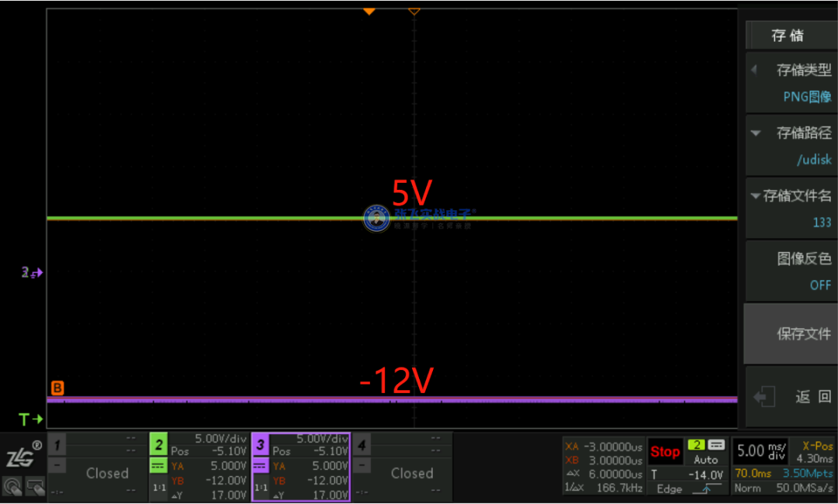Screen dimensions: 838x504
Task: Click the 70.0ms record length value
Action: [x=753, y=473]
